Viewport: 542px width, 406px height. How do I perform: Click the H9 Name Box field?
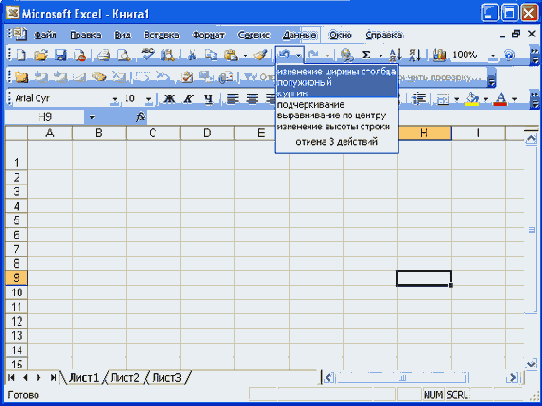pyautogui.click(x=45, y=117)
